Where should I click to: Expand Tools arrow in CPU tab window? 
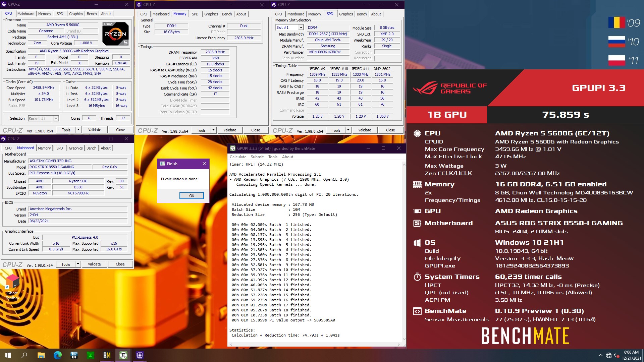pyautogui.click(x=78, y=130)
